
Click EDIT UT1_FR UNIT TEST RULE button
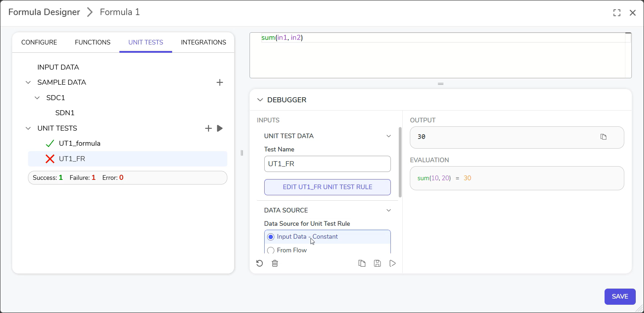click(327, 187)
